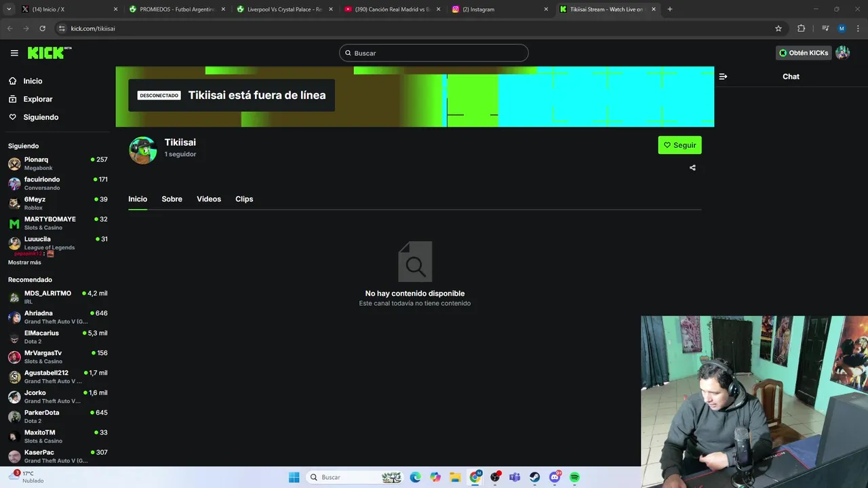
Task: Switch to the Canción Real Madrid tab
Action: 392,9
